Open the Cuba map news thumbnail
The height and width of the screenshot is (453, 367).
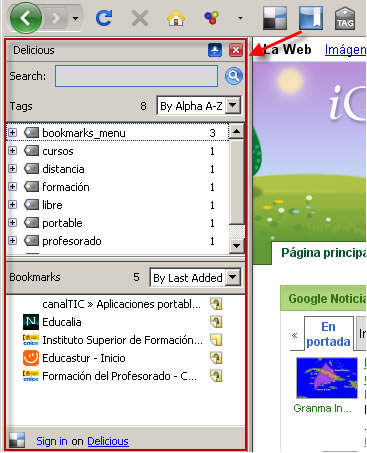pyautogui.click(x=327, y=378)
